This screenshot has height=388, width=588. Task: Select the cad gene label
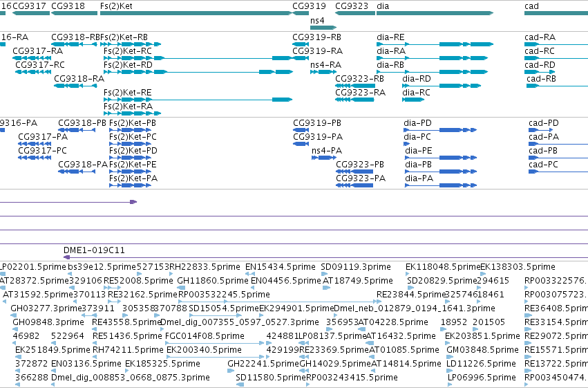(x=531, y=6)
